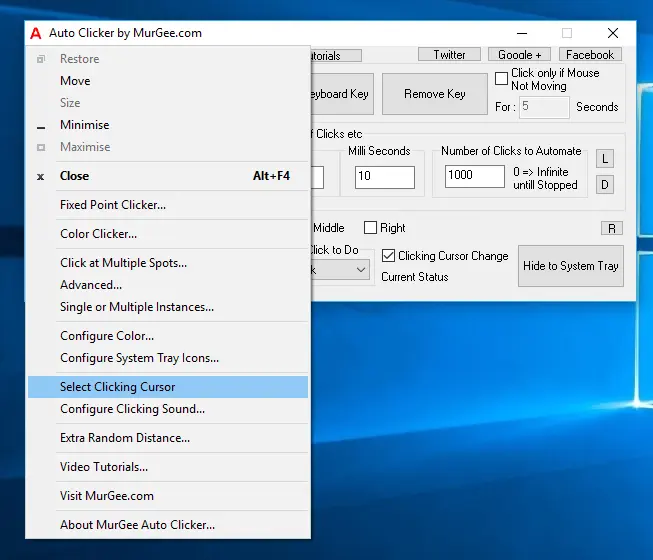The height and width of the screenshot is (560, 653).
Task: Click the L button beside click count
Action: [605, 159]
